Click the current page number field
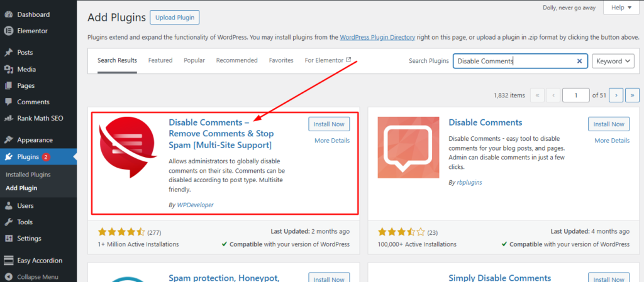The height and width of the screenshot is (282, 644). pos(576,95)
